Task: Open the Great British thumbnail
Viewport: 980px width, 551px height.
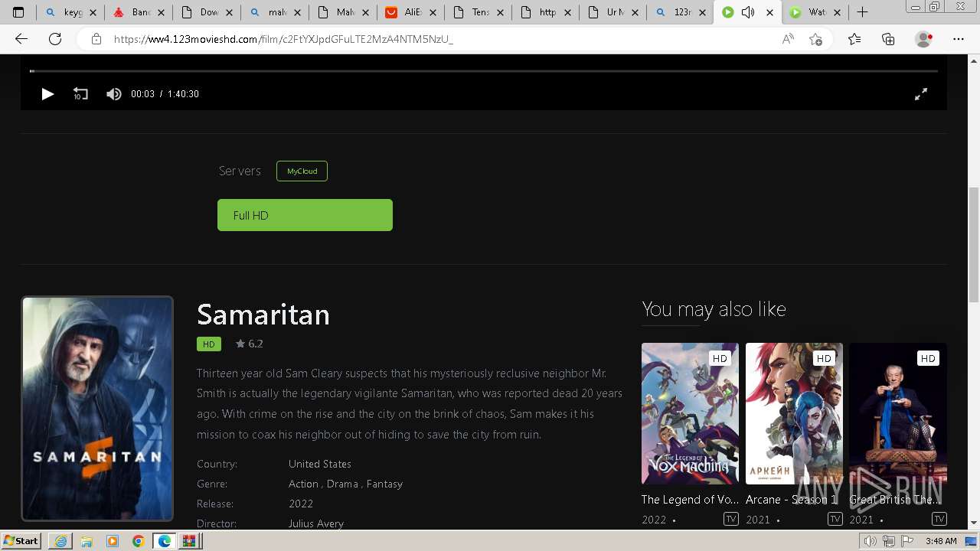Action: click(898, 413)
